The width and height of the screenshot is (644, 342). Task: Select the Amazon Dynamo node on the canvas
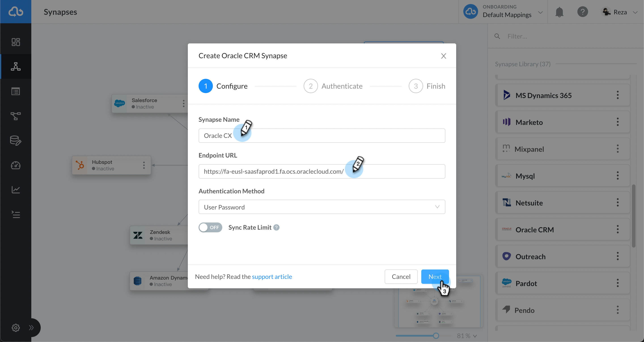click(x=159, y=281)
